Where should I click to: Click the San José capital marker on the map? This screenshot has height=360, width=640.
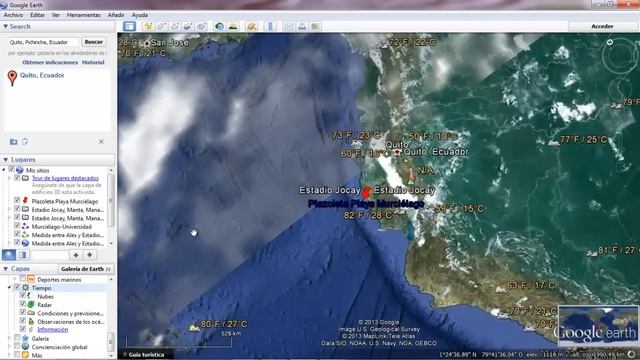147,43
